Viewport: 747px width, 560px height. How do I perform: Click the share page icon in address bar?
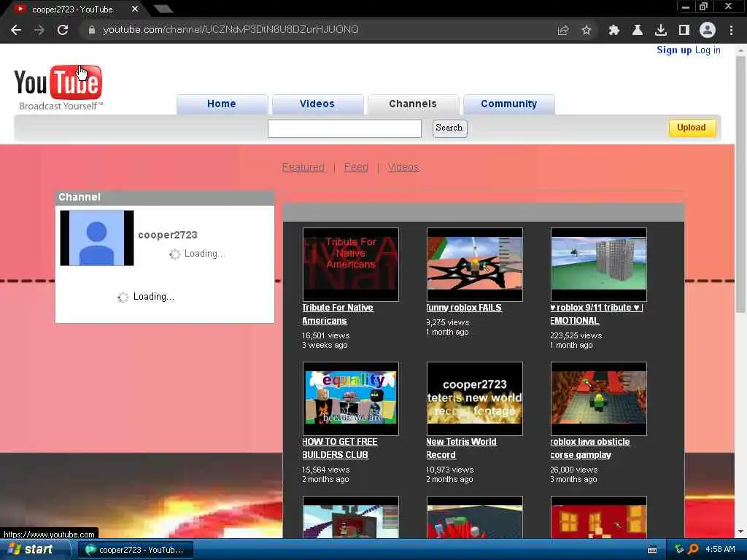[x=563, y=30]
